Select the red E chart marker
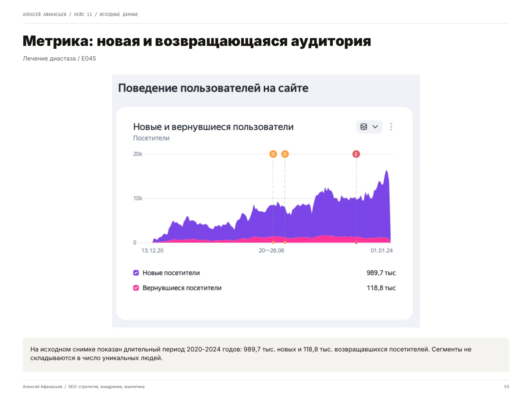Image resolution: width=532 pixels, height=399 pixels. [356, 154]
